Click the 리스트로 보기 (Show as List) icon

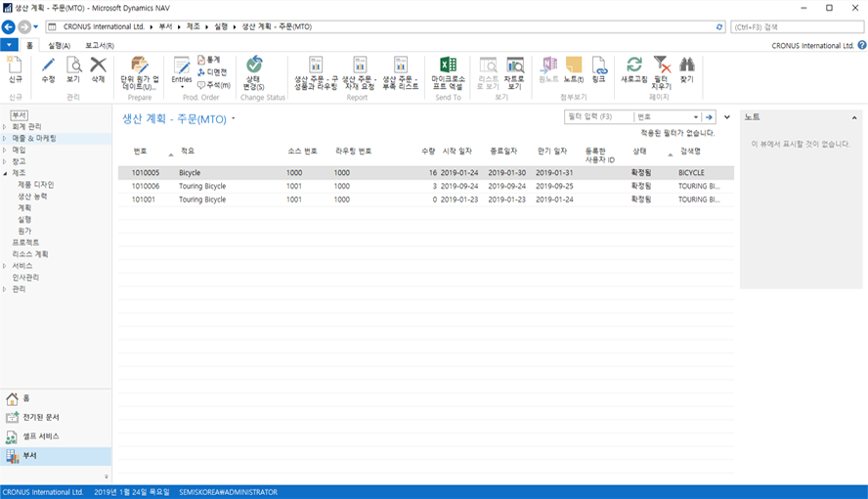[x=488, y=66]
